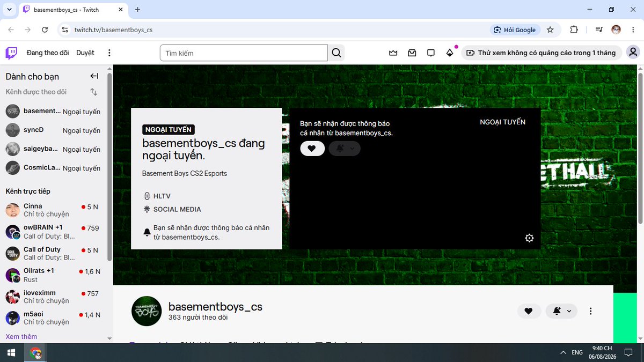Open the whispers chat bubble icon

pyautogui.click(x=430, y=53)
